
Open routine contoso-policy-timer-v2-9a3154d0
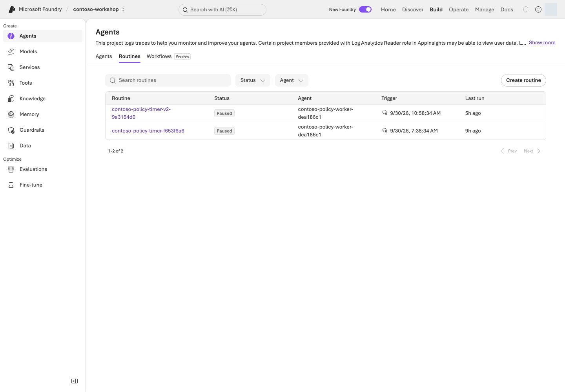[x=141, y=113]
